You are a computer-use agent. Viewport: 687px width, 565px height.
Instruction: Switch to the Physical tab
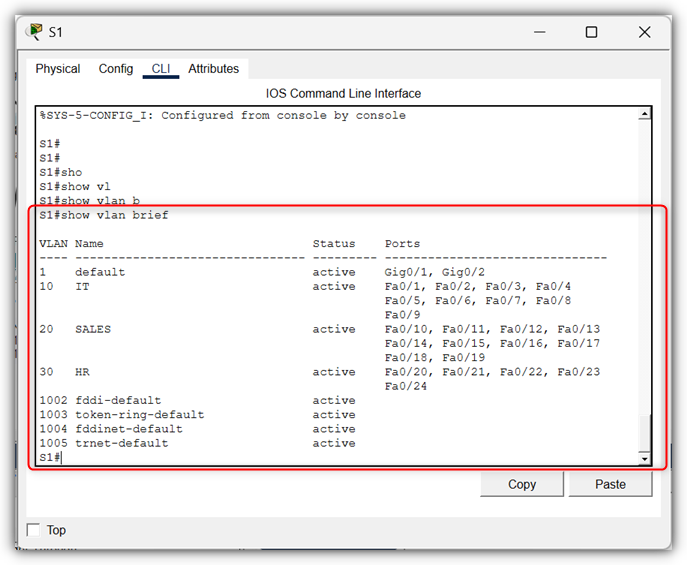tap(58, 69)
